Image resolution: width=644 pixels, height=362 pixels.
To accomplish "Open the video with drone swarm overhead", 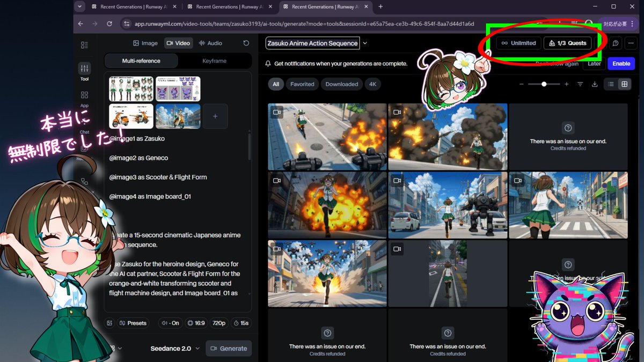I will (x=327, y=273).
